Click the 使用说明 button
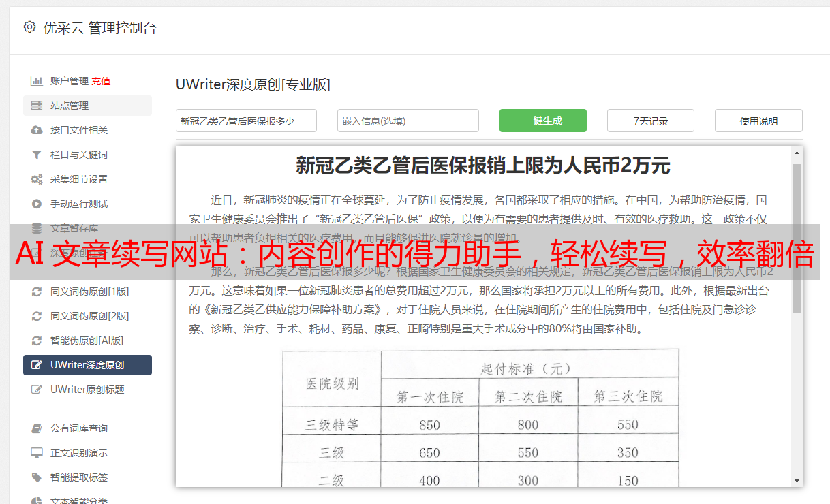The height and width of the screenshot is (504, 830). 758,121
